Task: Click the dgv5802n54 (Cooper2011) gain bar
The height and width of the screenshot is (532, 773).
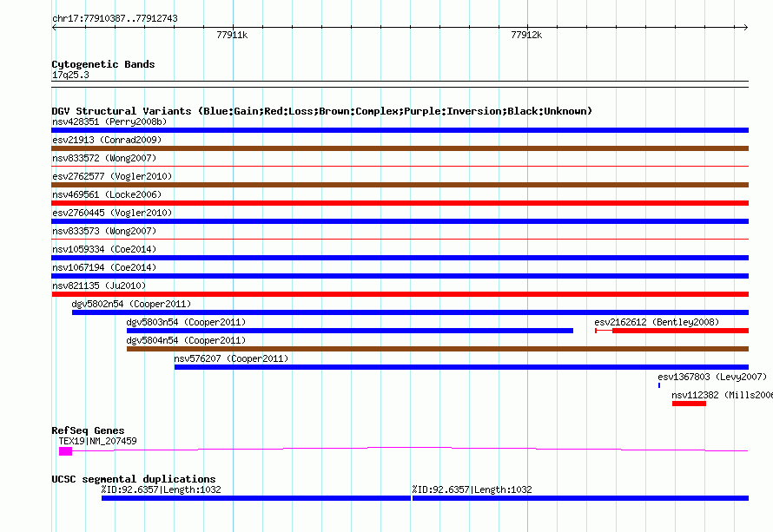Action: pos(410,312)
